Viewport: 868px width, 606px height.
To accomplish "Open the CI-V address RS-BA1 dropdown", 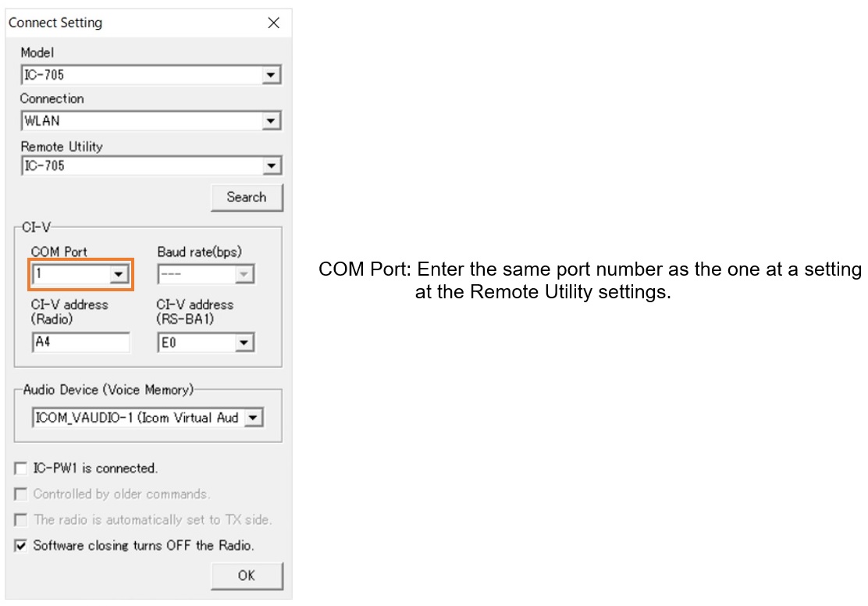I will [244, 343].
